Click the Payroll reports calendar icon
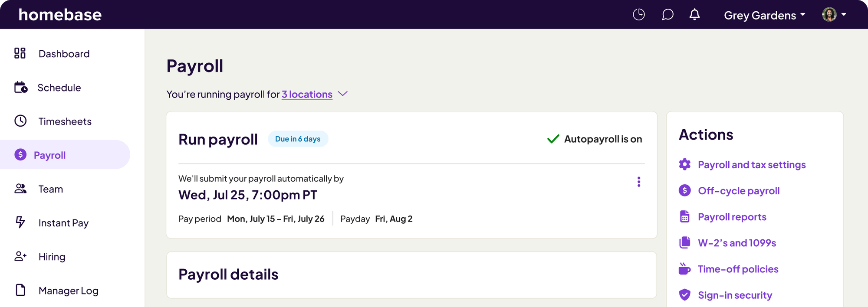868x307 pixels. pos(685,216)
